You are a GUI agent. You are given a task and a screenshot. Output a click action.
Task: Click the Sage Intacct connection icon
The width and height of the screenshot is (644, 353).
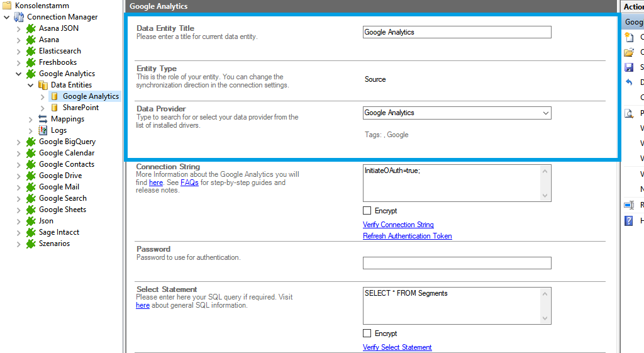(x=31, y=232)
